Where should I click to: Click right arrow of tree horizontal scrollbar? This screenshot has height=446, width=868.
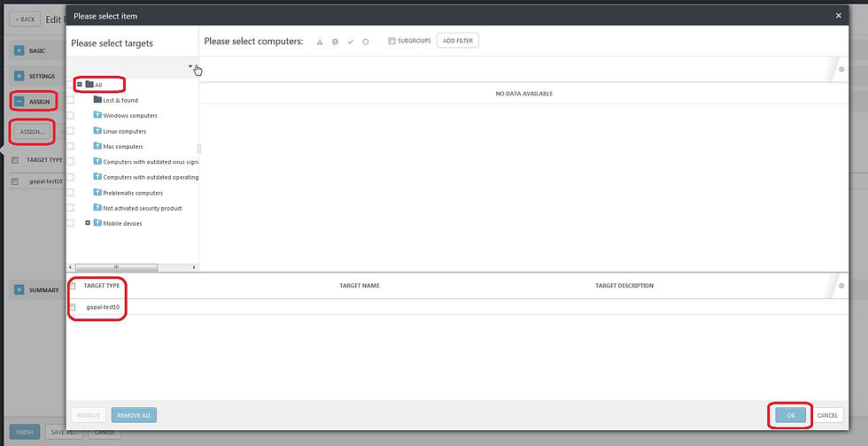point(194,267)
